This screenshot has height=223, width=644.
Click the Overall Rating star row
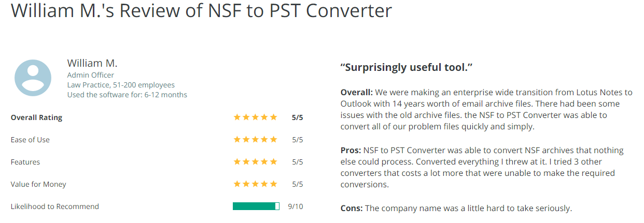256,117
